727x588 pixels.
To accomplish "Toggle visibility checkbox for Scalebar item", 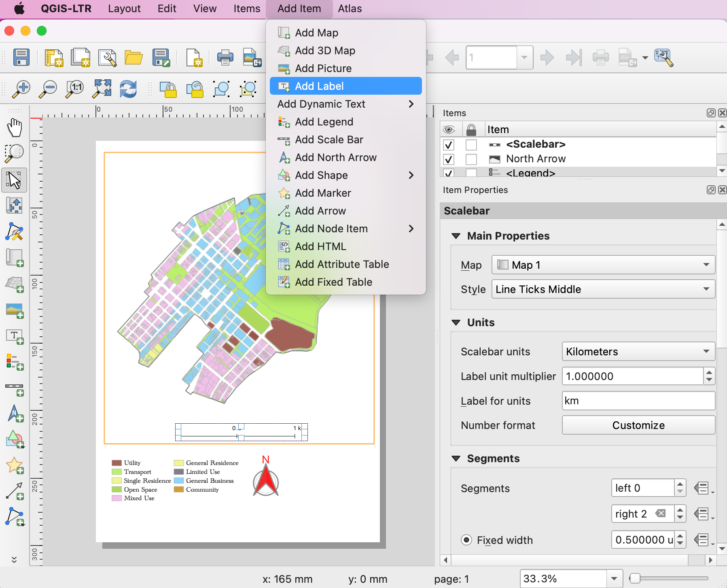I will [449, 144].
